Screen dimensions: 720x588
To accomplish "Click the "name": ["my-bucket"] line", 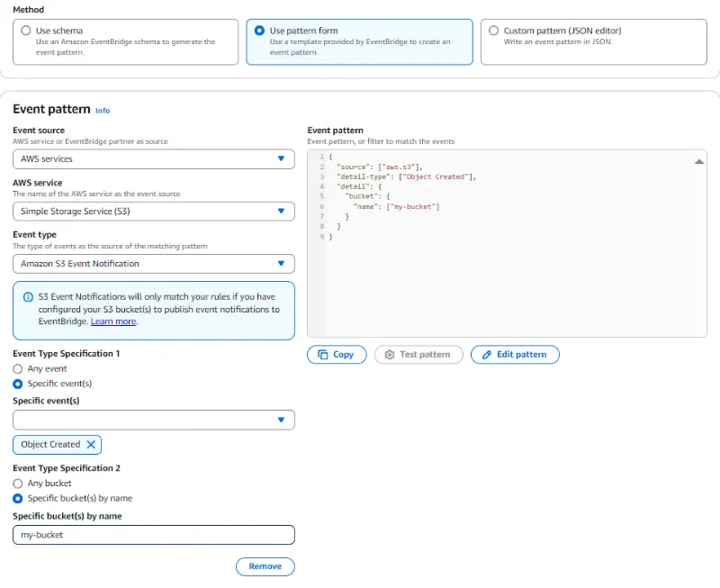I will [396, 207].
